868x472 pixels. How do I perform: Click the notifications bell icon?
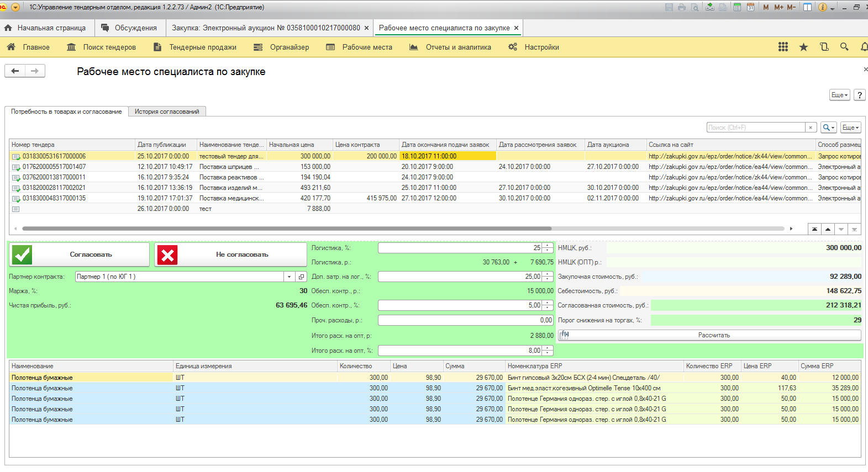(x=864, y=47)
